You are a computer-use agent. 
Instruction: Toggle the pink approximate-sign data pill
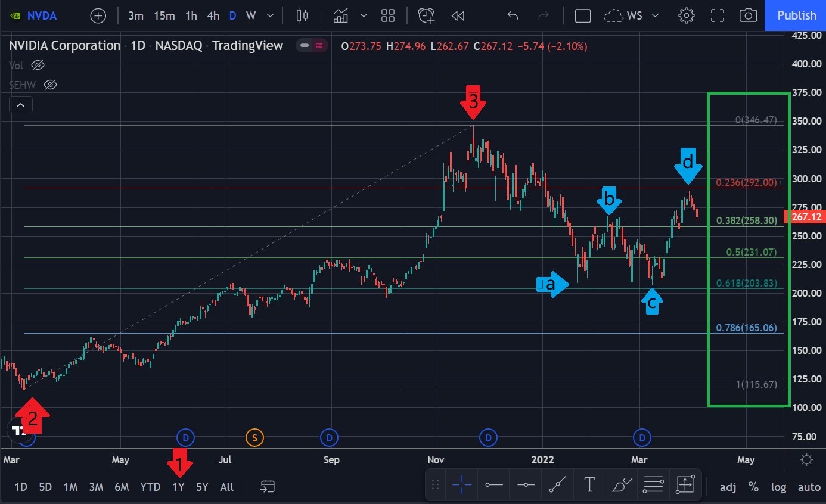click(319, 45)
